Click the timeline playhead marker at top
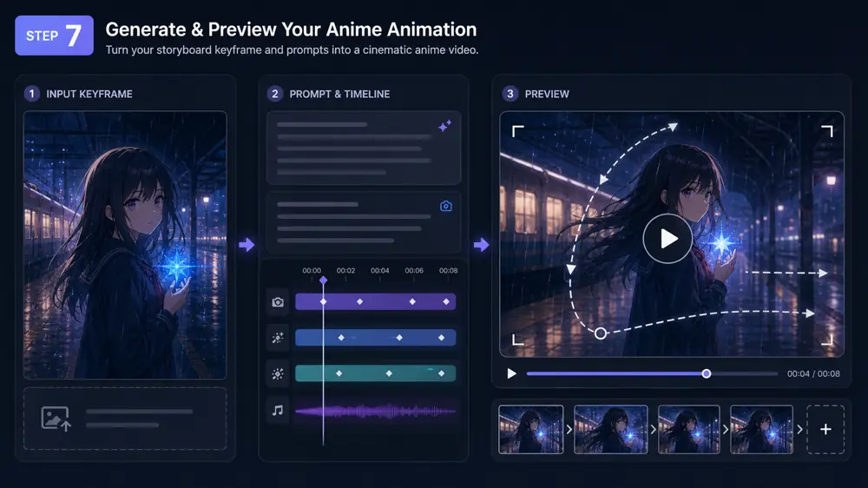The width and height of the screenshot is (868, 488). (323, 280)
